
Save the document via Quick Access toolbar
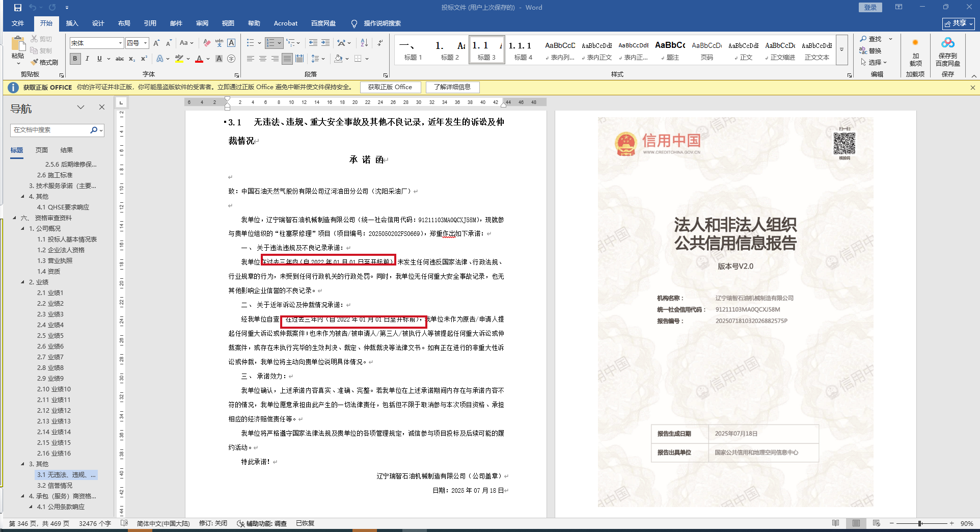pyautogui.click(x=18, y=8)
